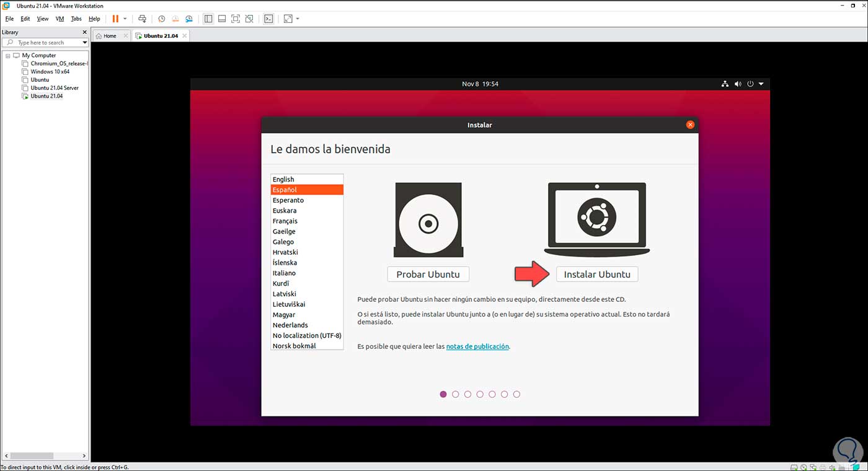Select Norsk bokmål in the language list
The height and width of the screenshot is (471, 868).
point(307,345)
